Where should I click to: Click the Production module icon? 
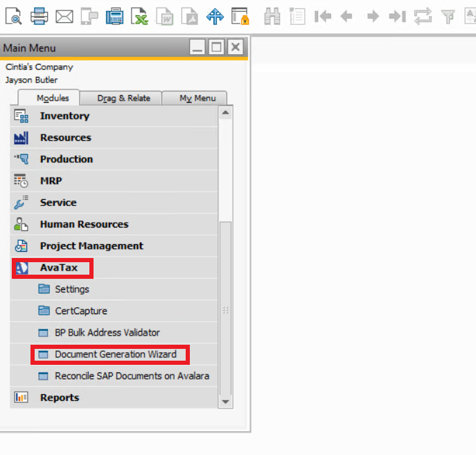[x=21, y=160]
